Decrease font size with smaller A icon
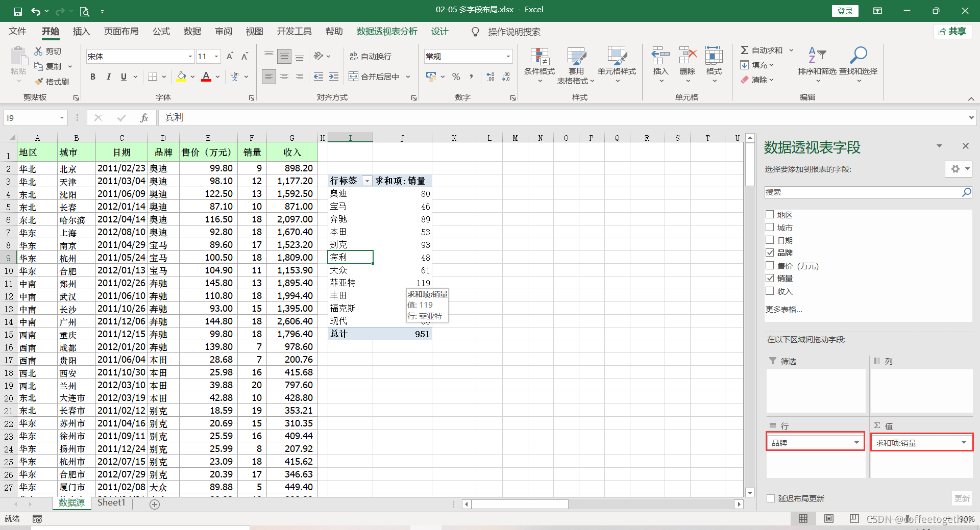Image resolution: width=980 pixels, height=530 pixels. [x=245, y=56]
